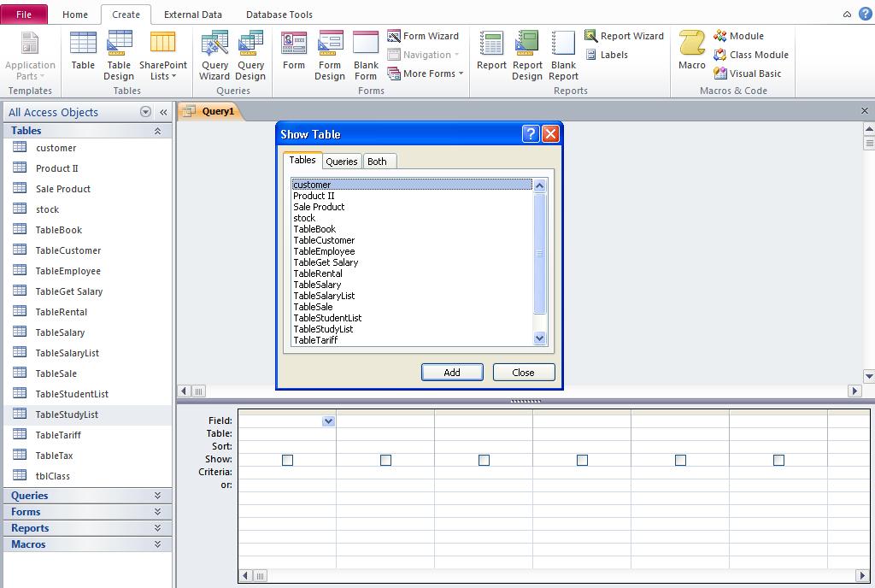Open Form Design view
The height and width of the screenshot is (588, 875).
coord(330,56)
